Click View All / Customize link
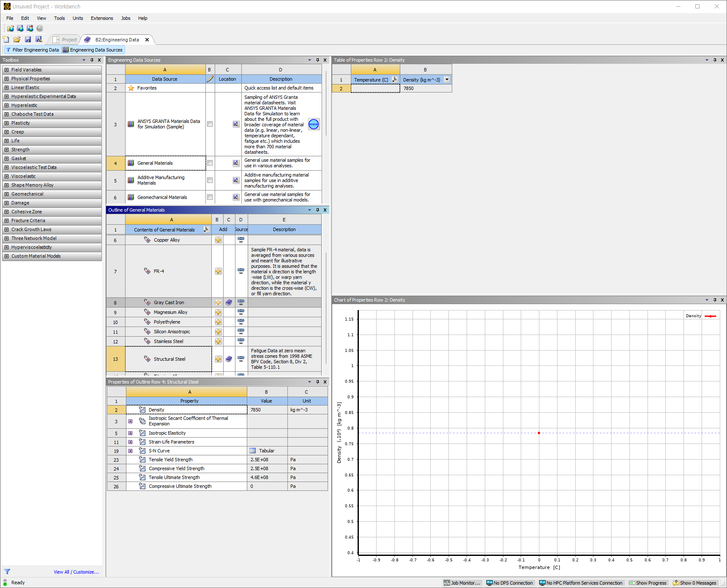 [76, 572]
